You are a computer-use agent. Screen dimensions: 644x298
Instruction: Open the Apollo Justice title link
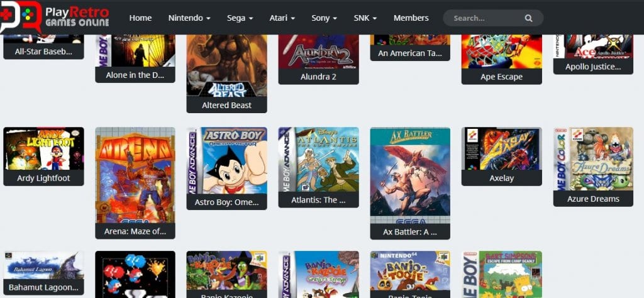pyautogui.click(x=593, y=67)
